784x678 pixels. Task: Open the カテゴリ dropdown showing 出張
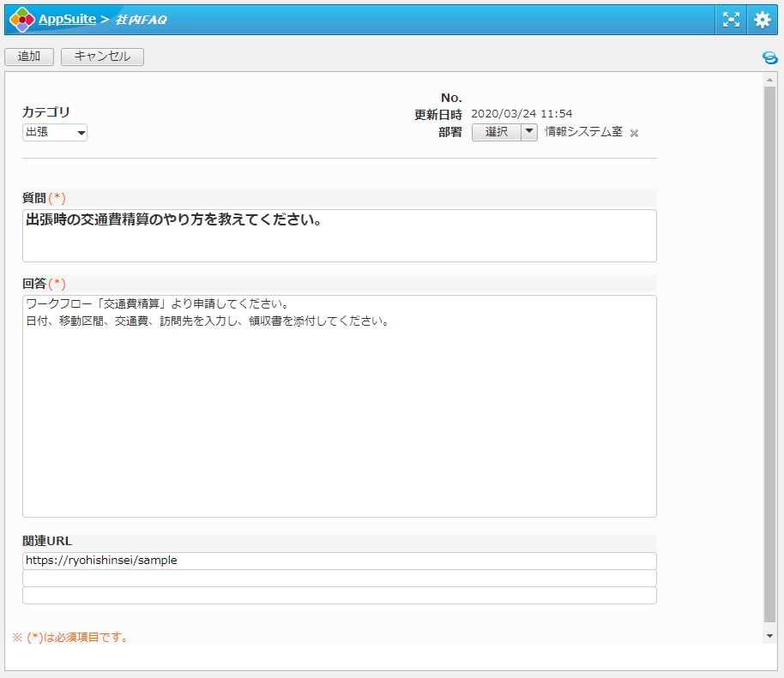coord(55,133)
